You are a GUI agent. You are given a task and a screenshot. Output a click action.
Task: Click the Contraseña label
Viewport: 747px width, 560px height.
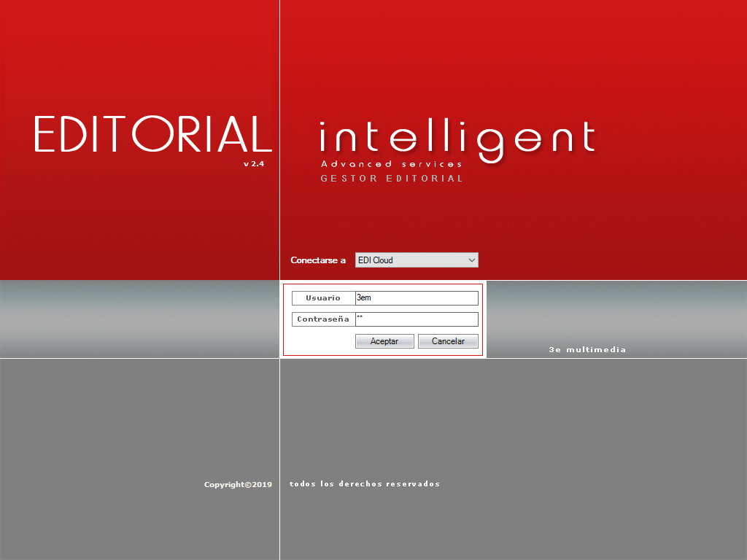[323, 319]
